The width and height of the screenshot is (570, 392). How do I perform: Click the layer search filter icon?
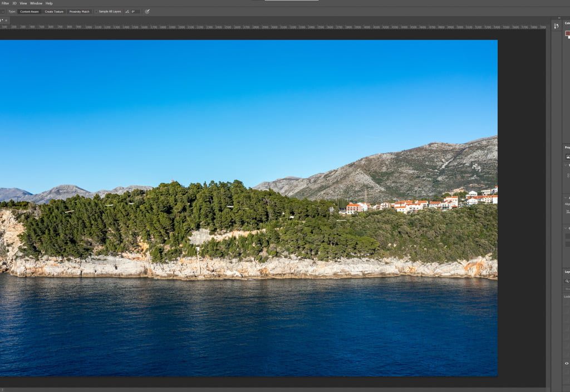pyautogui.click(x=567, y=281)
